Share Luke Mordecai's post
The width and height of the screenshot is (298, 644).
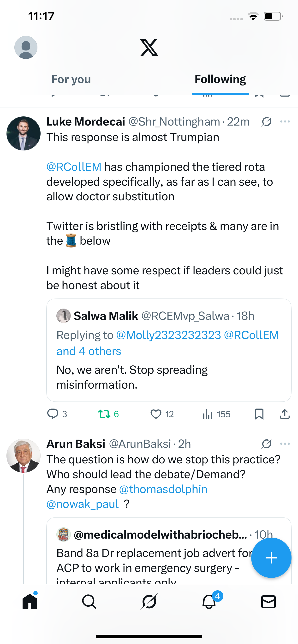(285, 414)
